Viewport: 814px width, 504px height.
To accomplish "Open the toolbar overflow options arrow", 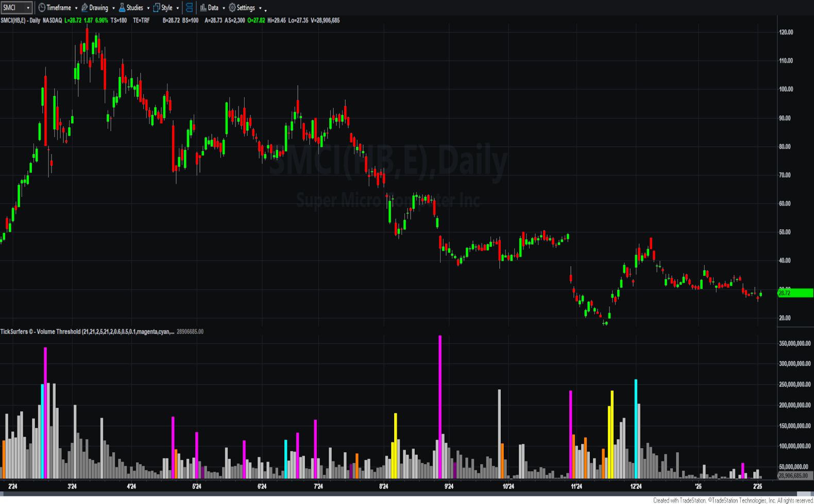I will (266, 10).
